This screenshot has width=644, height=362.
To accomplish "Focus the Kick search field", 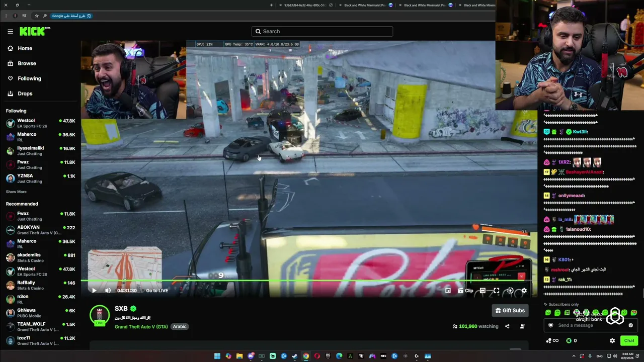I will point(322,31).
